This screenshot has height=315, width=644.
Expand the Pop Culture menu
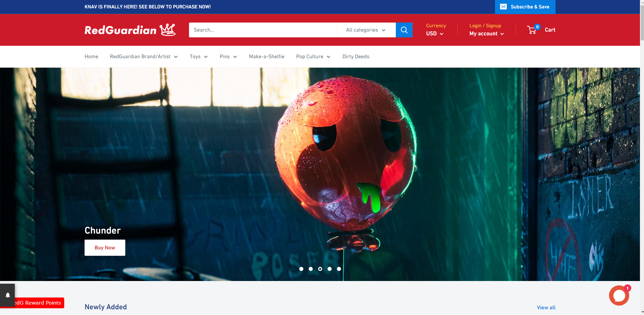(x=313, y=57)
